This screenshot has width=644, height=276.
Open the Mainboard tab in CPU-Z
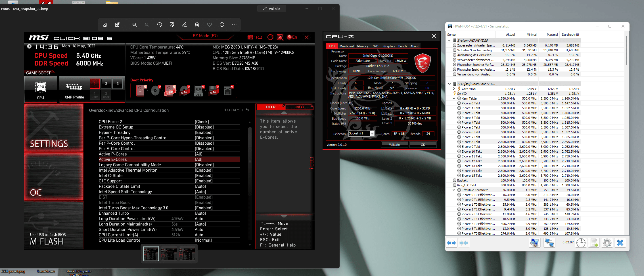[x=347, y=46]
